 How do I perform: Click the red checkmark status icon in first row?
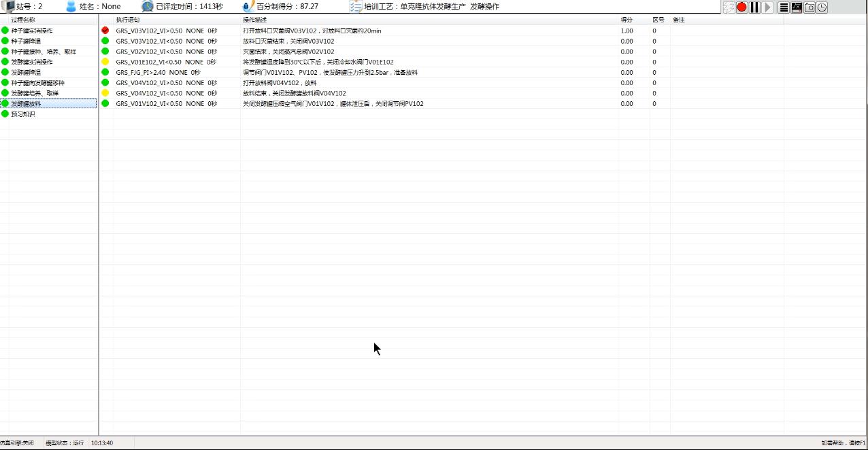click(x=105, y=31)
